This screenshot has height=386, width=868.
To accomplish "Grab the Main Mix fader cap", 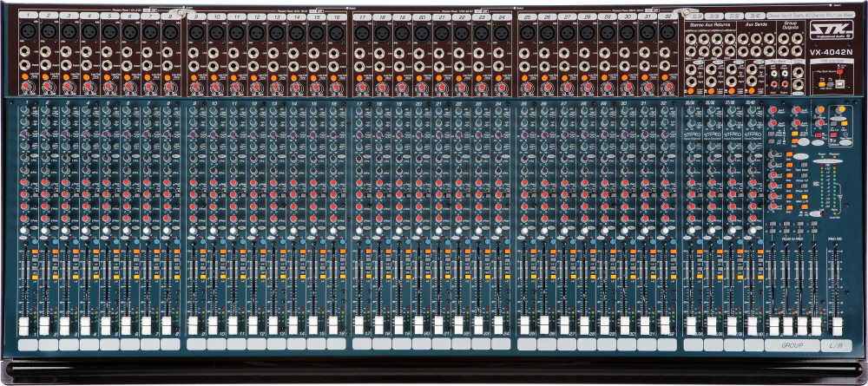I will click(837, 326).
